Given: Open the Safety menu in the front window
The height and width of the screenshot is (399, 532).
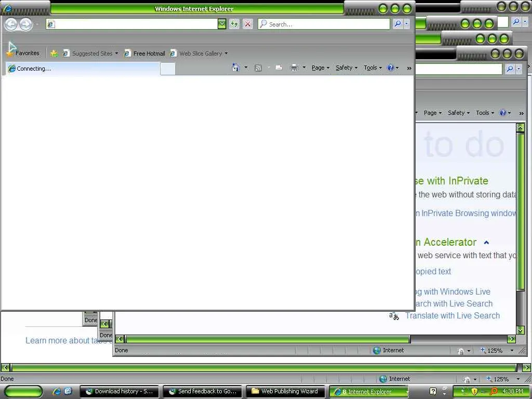Looking at the screenshot, I should (x=347, y=68).
